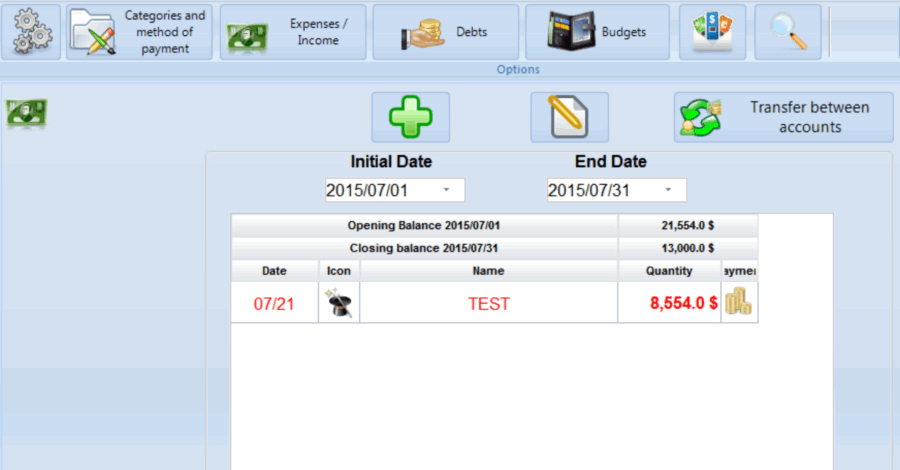Viewport: 900px width, 470px height.
Task: Open the settings gears button
Action: [31, 32]
